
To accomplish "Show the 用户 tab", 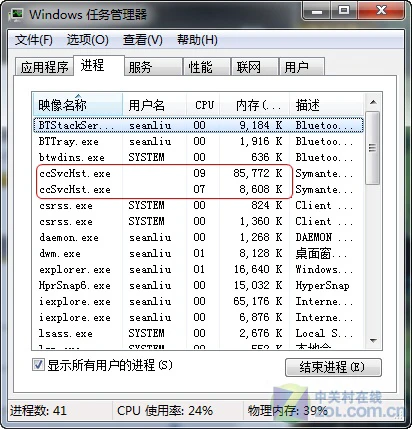I will pos(302,67).
